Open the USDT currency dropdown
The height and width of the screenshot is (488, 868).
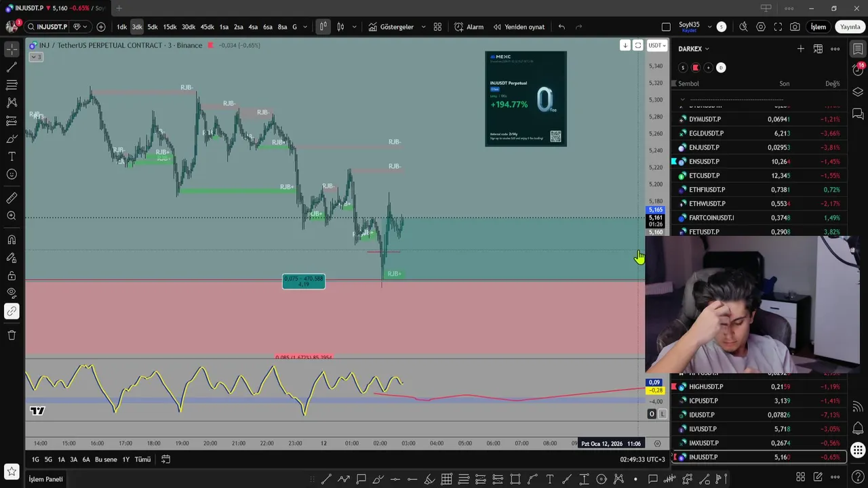point(657,45)
